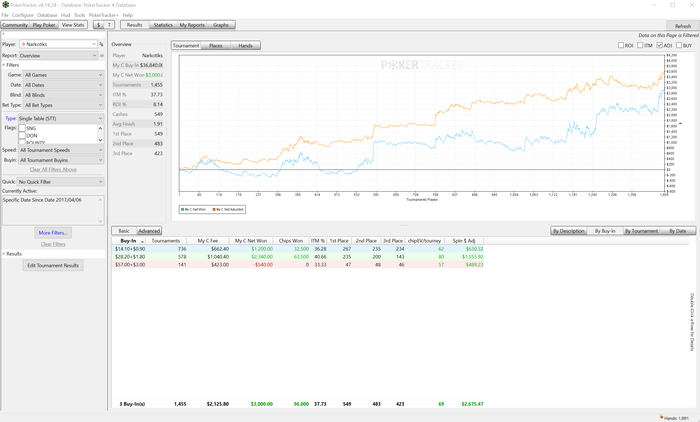Group results By Description
700x422 pixels.
tap(568, 231)
